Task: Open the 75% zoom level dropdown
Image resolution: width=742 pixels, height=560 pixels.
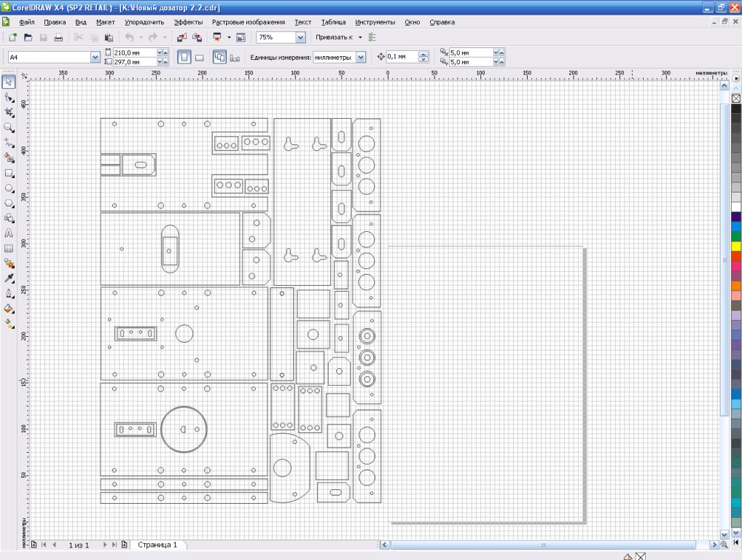Action: 300,37
